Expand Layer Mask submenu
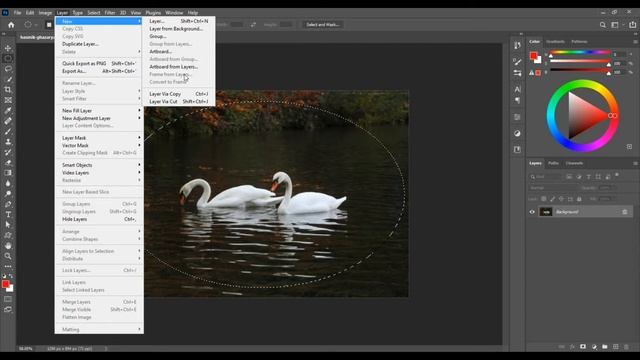 (x=99, y=138)
